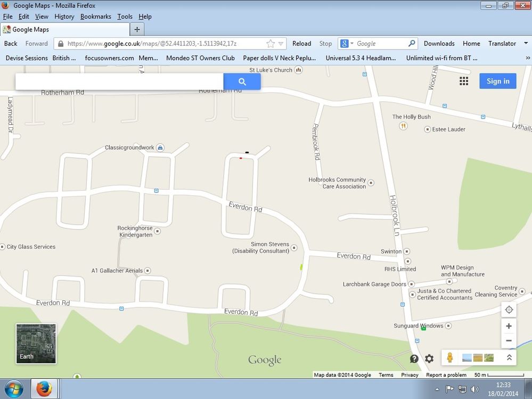
Task: Open the map settings gear icon
Action: click(x=429, y=359)
